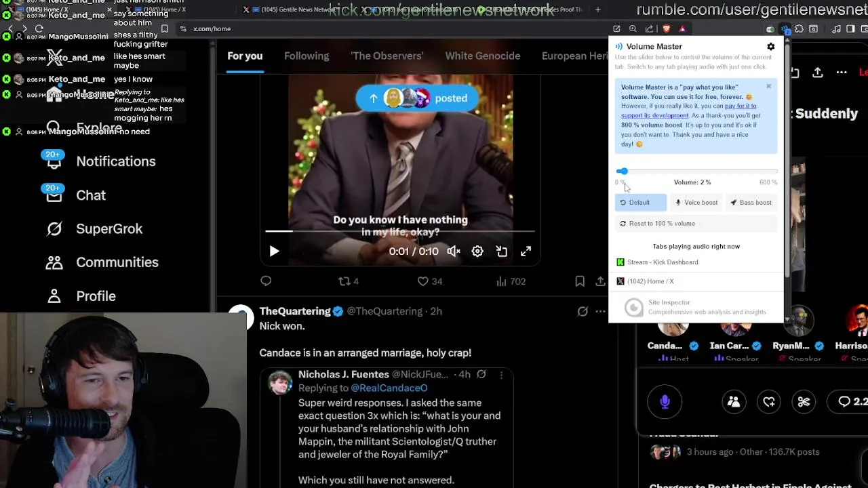Play the video in the post

[274, 251]
